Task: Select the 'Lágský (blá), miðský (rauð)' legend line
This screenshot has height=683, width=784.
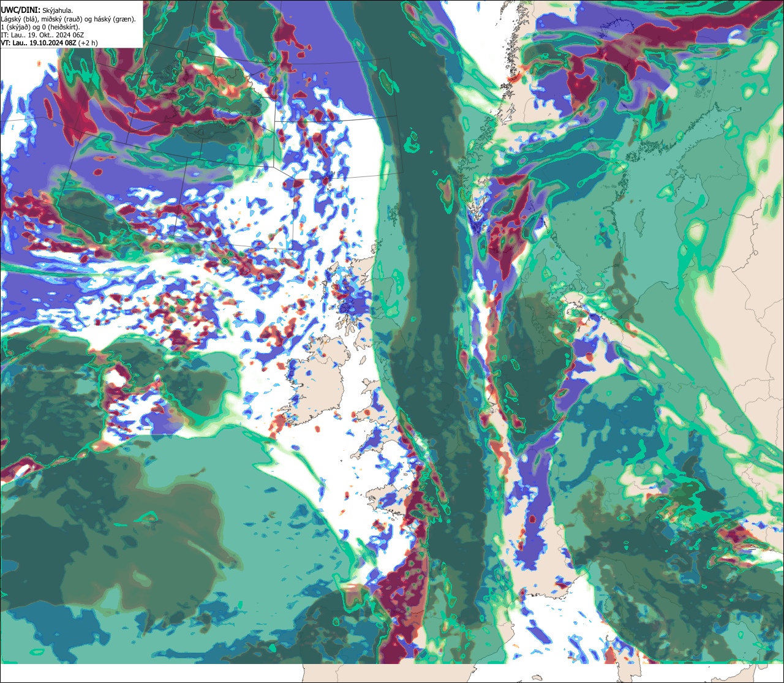Action: (x=69, y=19)
